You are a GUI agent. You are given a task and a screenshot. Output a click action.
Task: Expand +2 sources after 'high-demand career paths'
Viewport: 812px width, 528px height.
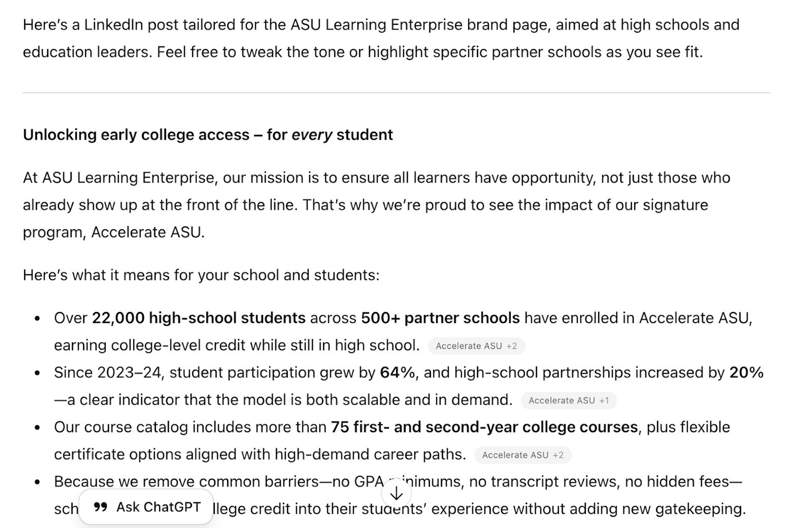(558, 455)
